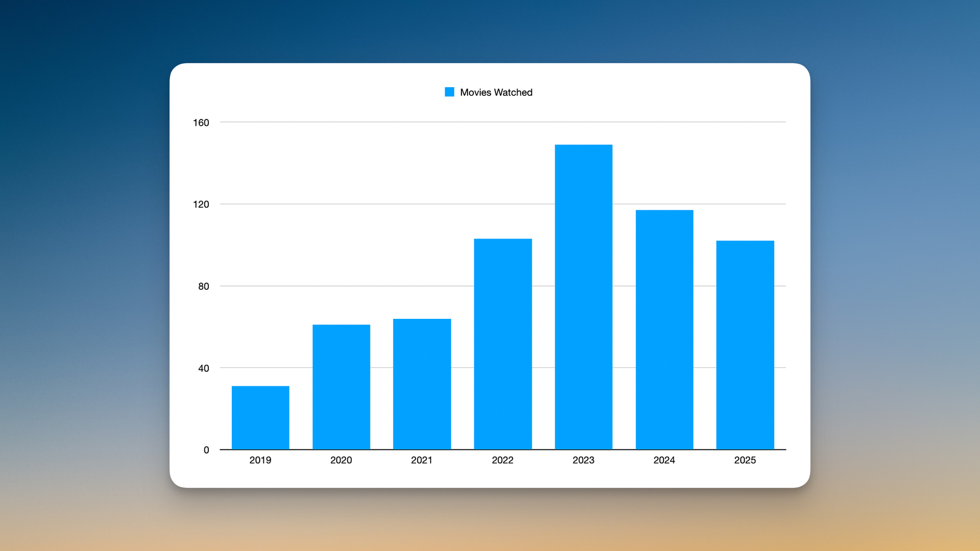980x551 pixels.
Task: Click the 2020 x-axis label
Action: (x=341, y=460)
